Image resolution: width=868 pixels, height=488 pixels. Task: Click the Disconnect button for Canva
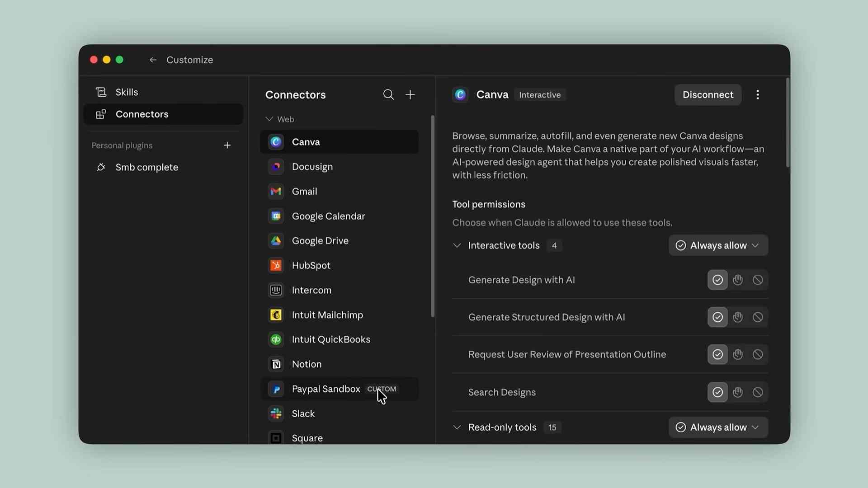pos(708,95)
